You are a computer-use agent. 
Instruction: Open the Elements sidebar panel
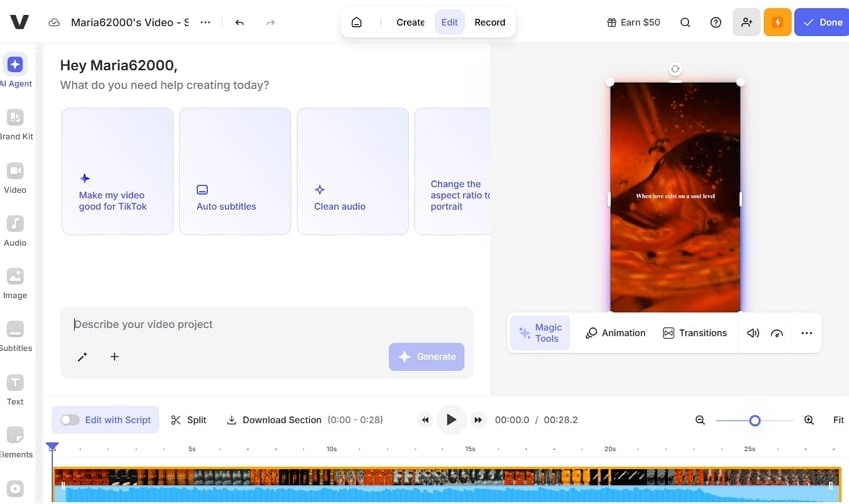click(15, 442)
